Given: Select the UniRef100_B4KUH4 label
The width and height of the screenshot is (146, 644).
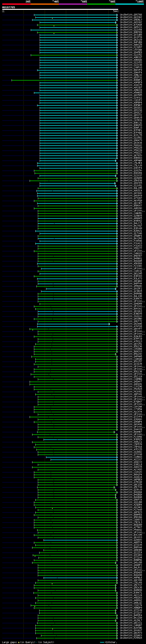Looking at the screenshot, I should (x=131, y=173).
